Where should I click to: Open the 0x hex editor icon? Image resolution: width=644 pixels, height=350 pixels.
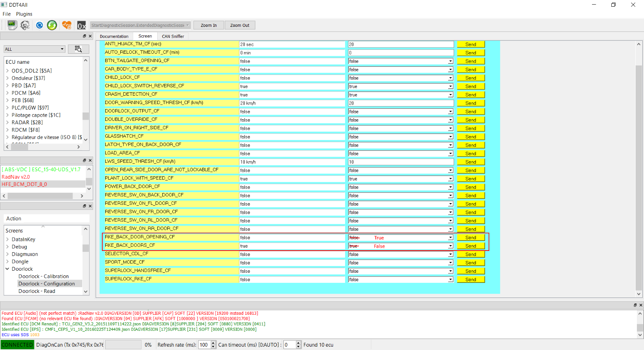point(81,25)
